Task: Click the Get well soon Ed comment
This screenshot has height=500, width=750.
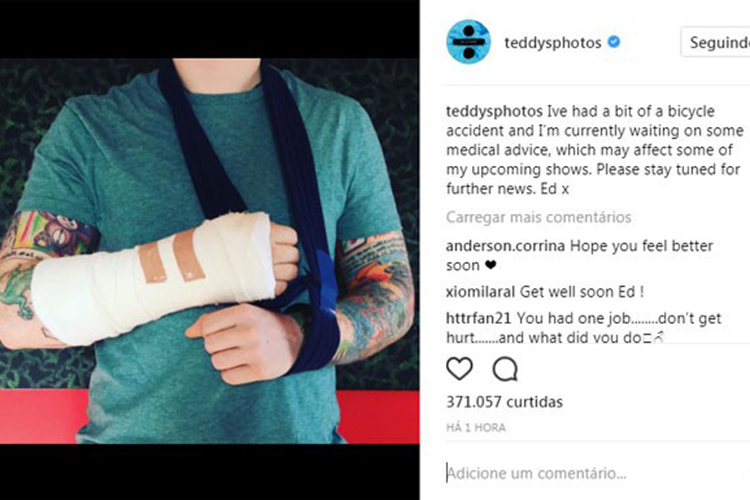Action: pyautogui.click(x=582, y=291)
